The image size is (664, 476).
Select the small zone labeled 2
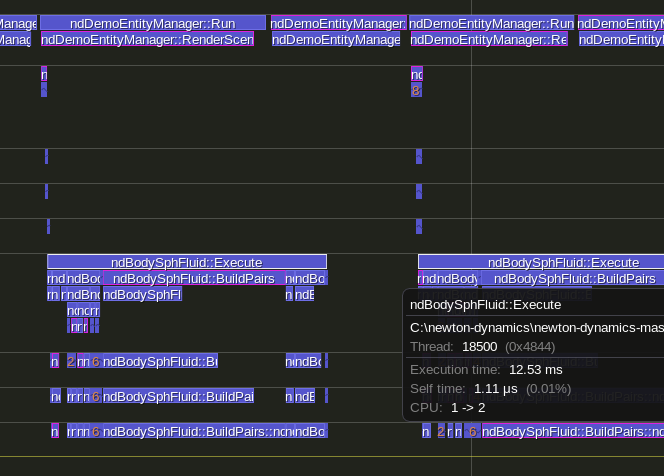pos(70,361)
